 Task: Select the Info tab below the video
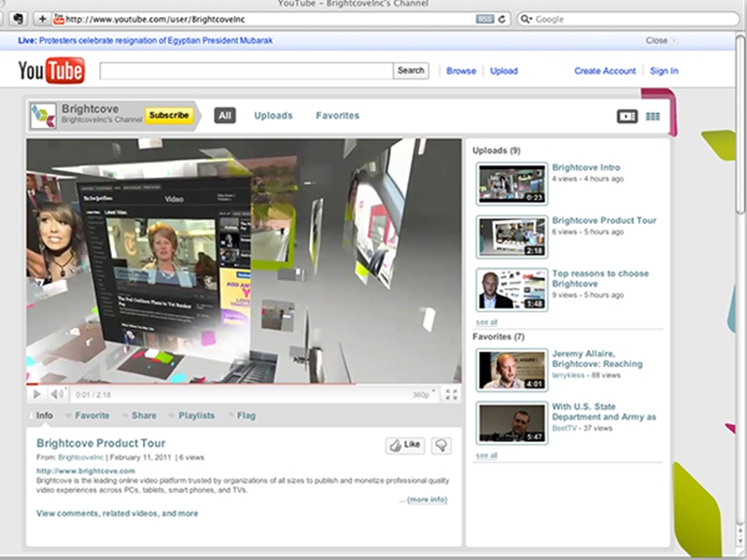[x=44, y=415]
